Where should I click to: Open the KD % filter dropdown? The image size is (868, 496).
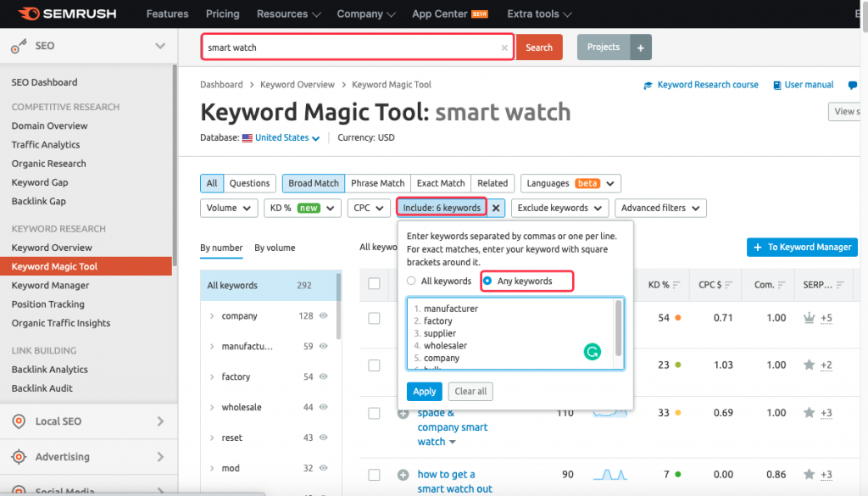coord(303,208)
